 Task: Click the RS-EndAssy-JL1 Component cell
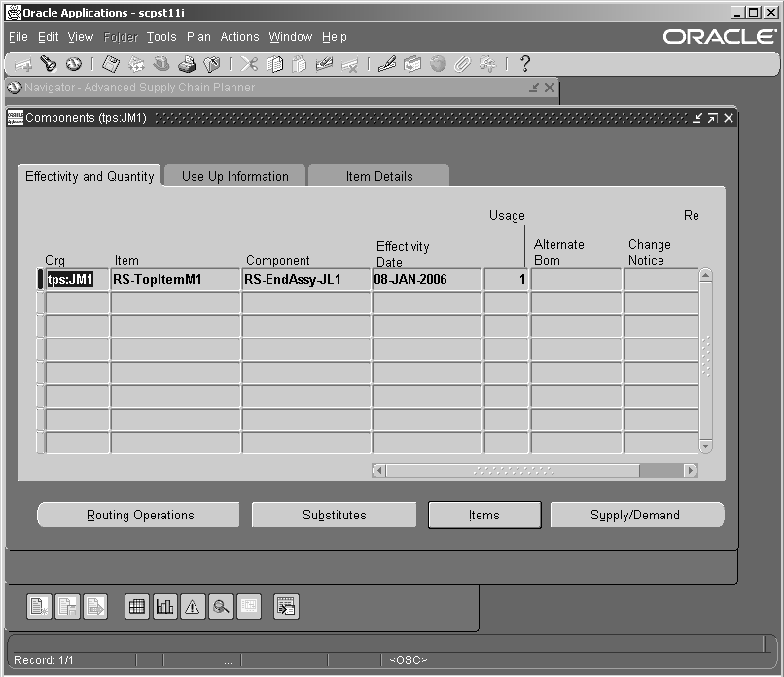(x=306, y=279)
